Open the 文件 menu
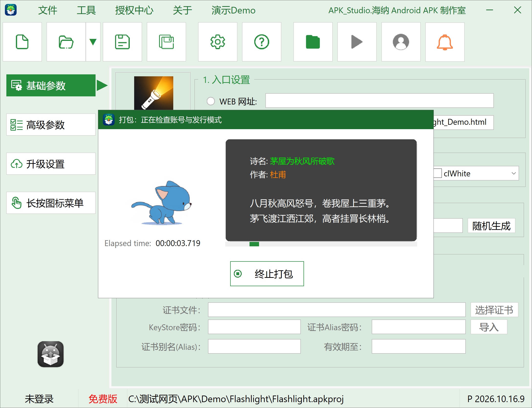The image size is (532, 408). click(47, 10)
